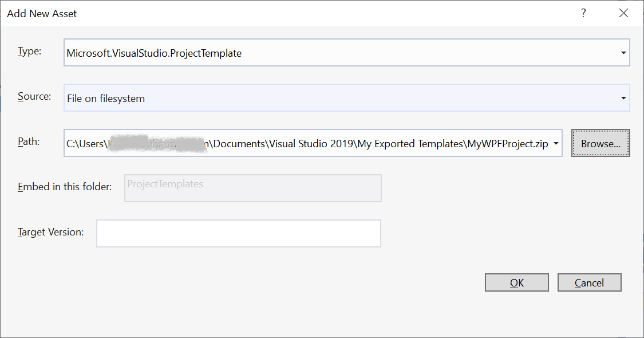Click the 'Type:' label
Image resolution: width=644 pixels, height=338 pixels.
click(x=30, y=51)
